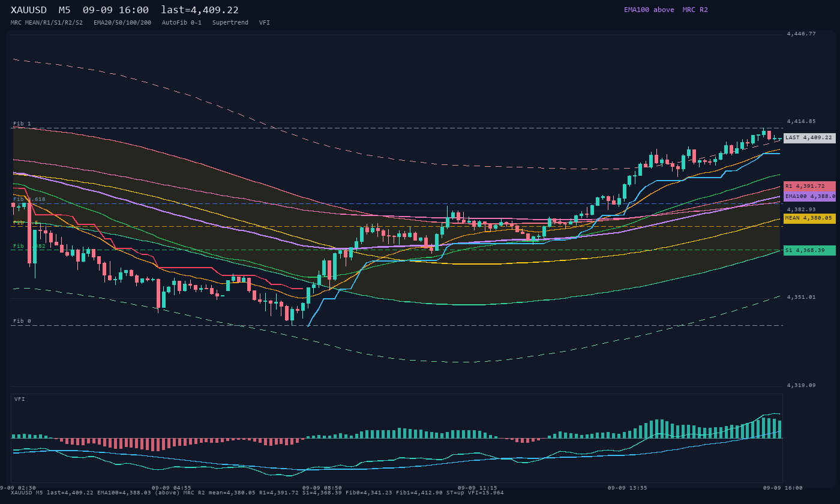Click the 09-09 13:35 time axis label

[627, 488]
